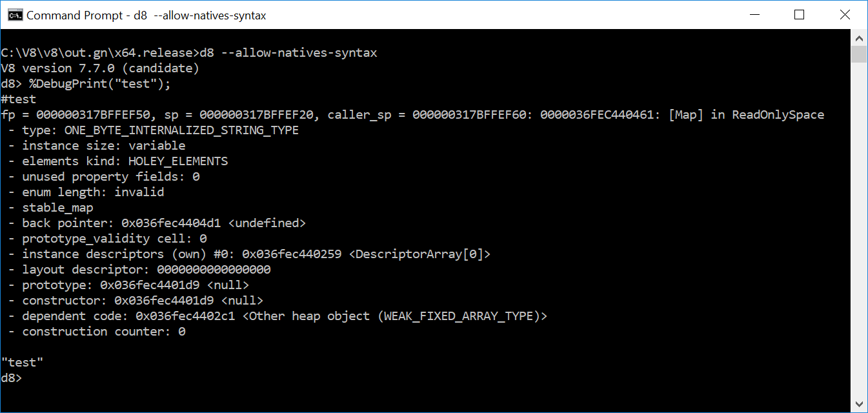Open the Command Prompt system menu icon
The image size is (868, 413).
tap(14, 14)
